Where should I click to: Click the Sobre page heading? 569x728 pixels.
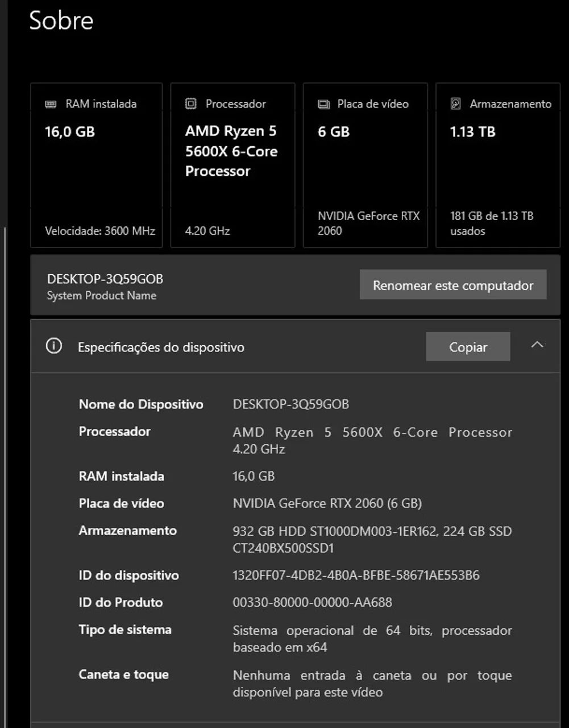coord(61,20)
